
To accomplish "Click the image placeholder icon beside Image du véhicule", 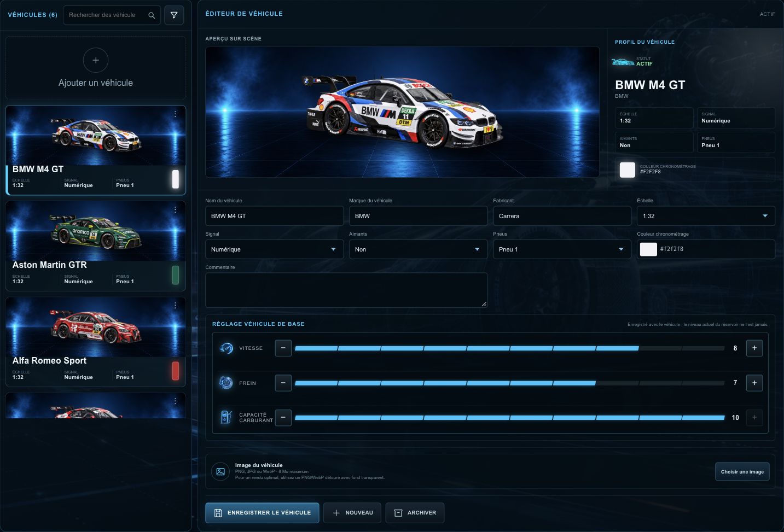I will pyautogui.click(x=220, y=471).
